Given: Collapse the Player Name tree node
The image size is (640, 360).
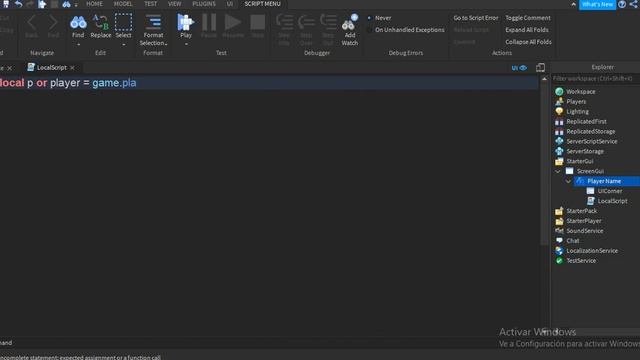Looking at the screenshot, I should point(568,181).
